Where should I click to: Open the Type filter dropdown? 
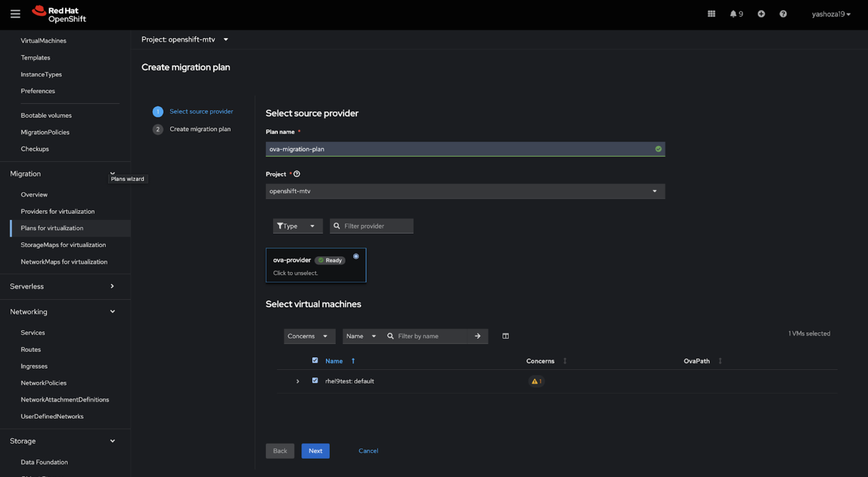tap(297, 226)
